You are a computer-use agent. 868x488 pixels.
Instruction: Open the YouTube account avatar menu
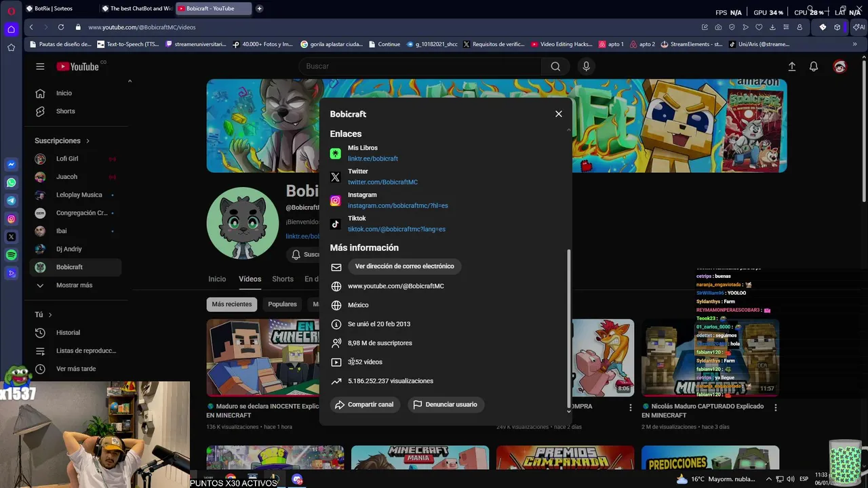pyautogui.click(x=840, y=66)
